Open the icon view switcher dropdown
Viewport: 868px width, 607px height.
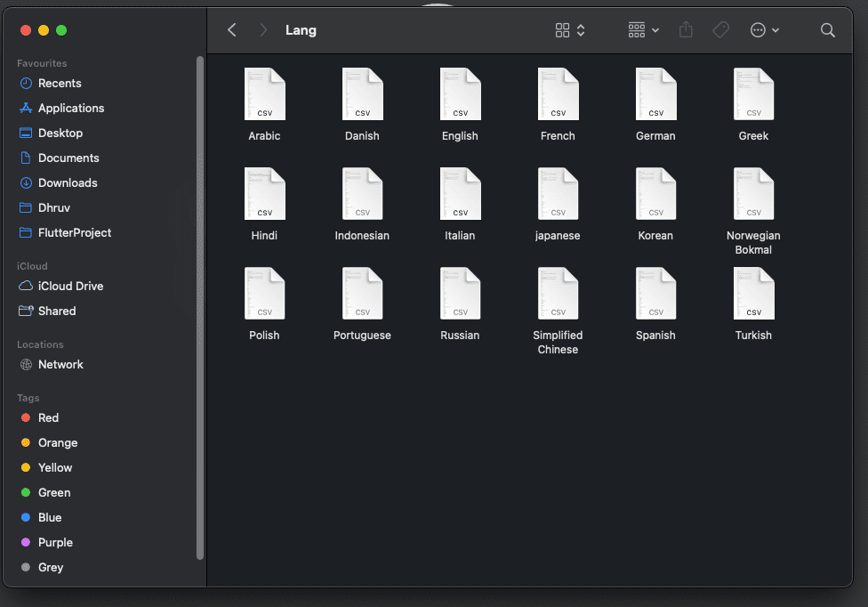pyautogui.click(x=570, y=30)
